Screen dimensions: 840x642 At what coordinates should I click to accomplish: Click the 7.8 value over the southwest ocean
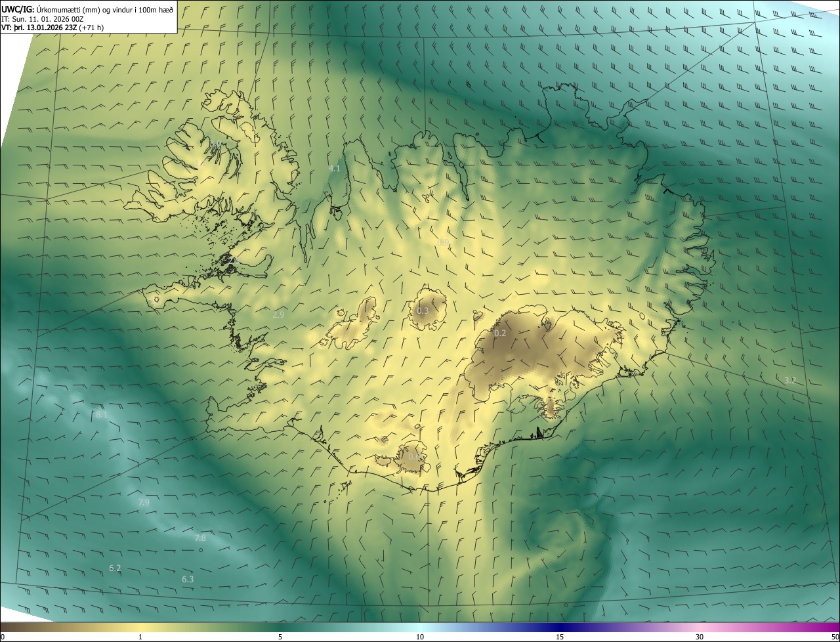point(200,538)
